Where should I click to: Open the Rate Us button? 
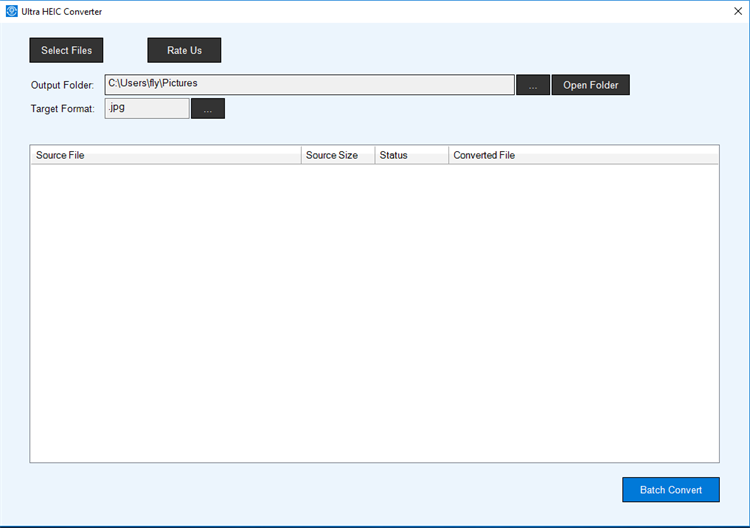pos(184,50)
